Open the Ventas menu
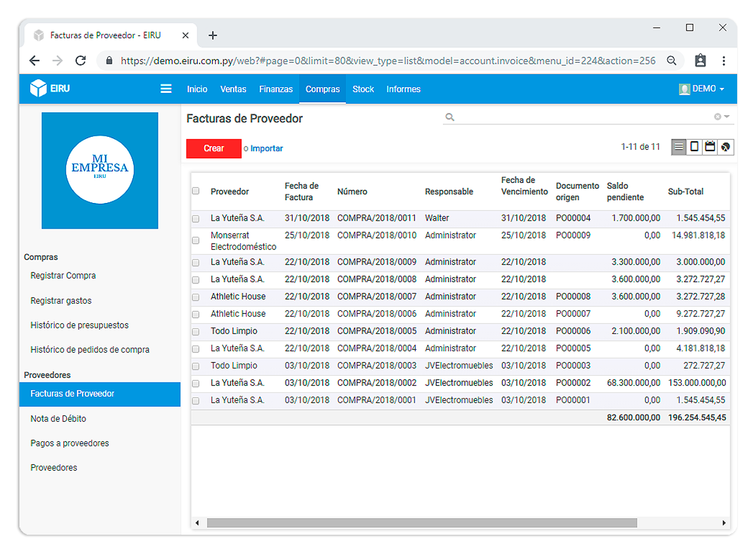This screenshot has height=553, width=756. (233, 89)
